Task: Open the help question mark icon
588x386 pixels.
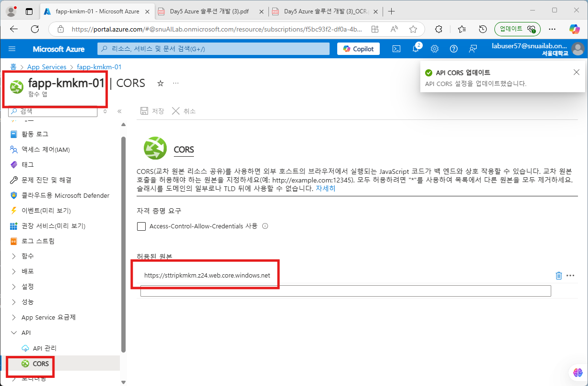Action: (454, 49)
